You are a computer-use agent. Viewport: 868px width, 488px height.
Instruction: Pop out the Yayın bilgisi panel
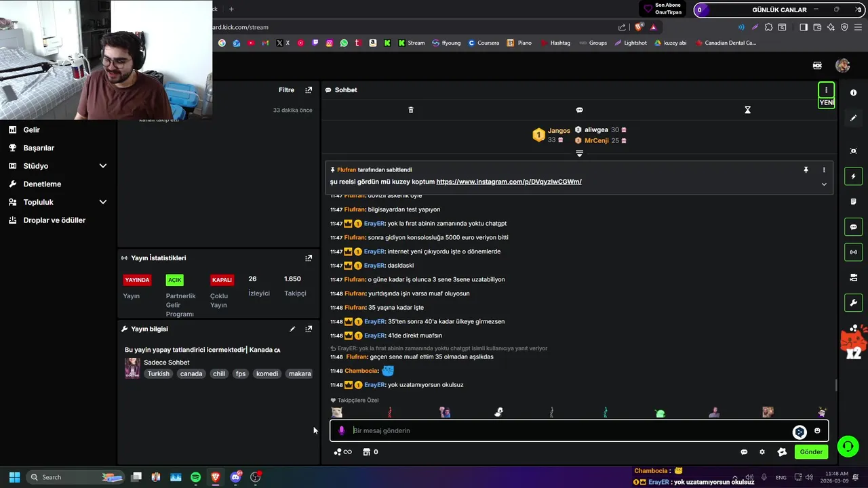tap(309, 329)
